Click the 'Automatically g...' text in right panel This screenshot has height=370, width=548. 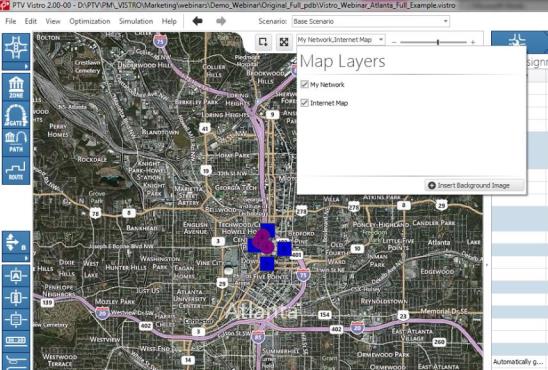[x=518, y=362]
